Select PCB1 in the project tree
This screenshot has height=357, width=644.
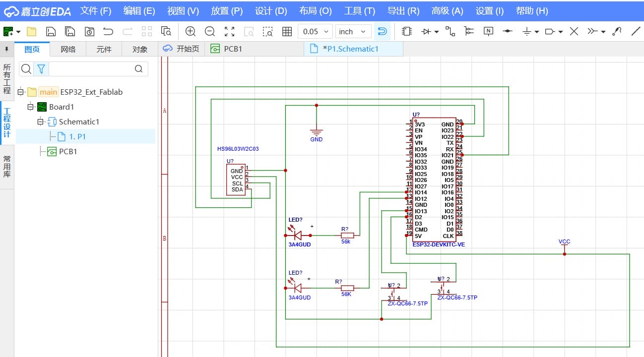(68, 151)
